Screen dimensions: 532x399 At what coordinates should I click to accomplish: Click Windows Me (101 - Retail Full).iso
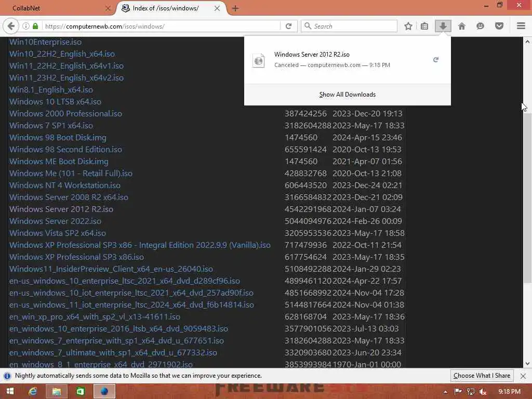[71, 174]
